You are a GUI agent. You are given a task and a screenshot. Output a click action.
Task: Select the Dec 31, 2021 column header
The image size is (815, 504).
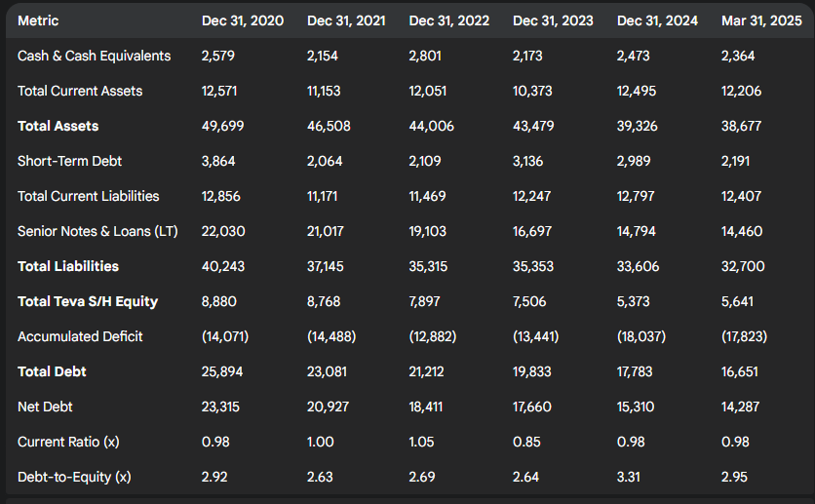pos(346,20)
